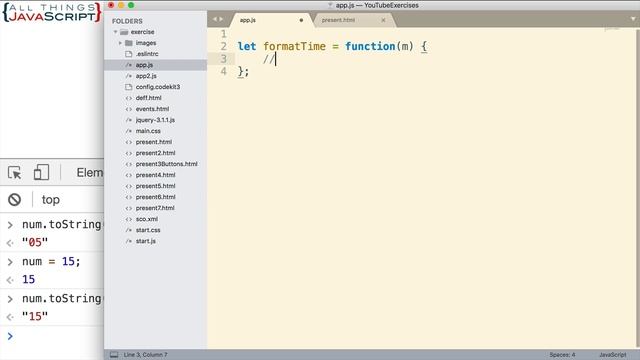Select the exercise folder in sidebar
The width and height of the screenshot is (640, 360).
142,32
